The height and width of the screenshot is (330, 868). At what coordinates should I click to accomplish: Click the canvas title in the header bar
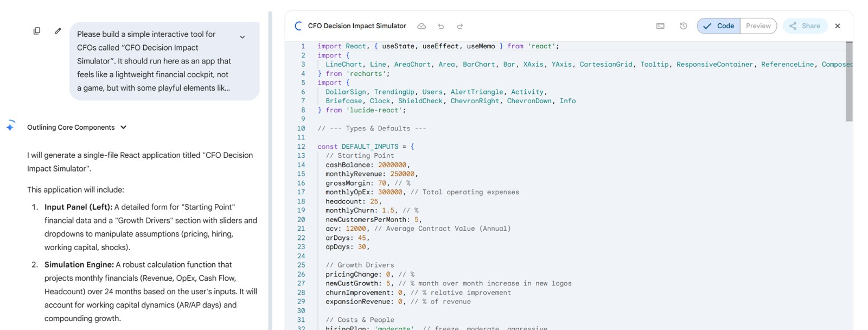(x=357, y=26)
